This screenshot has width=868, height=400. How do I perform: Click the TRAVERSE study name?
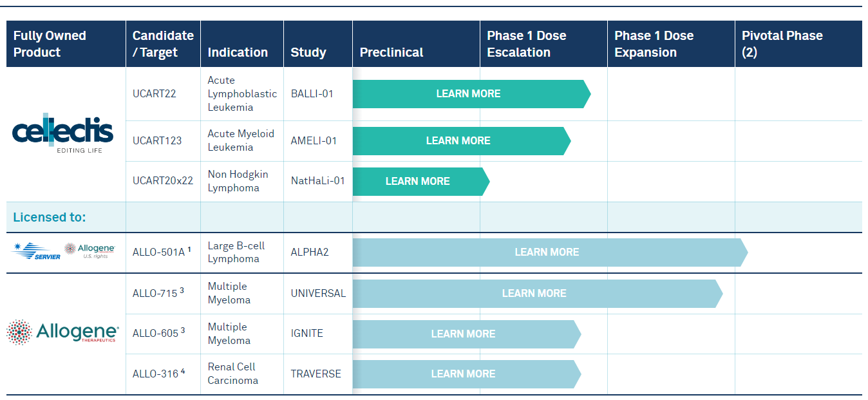pos(316,374)
